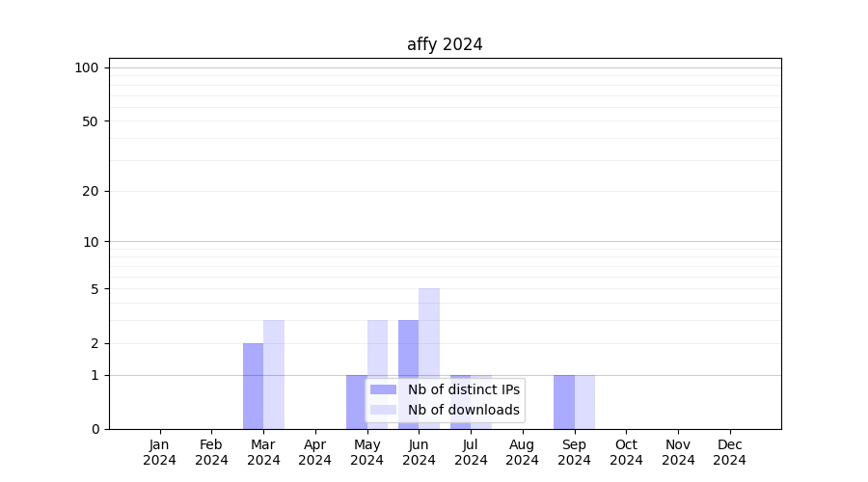Click the 20 tick label on the y-axis

(x=91, y=191)
